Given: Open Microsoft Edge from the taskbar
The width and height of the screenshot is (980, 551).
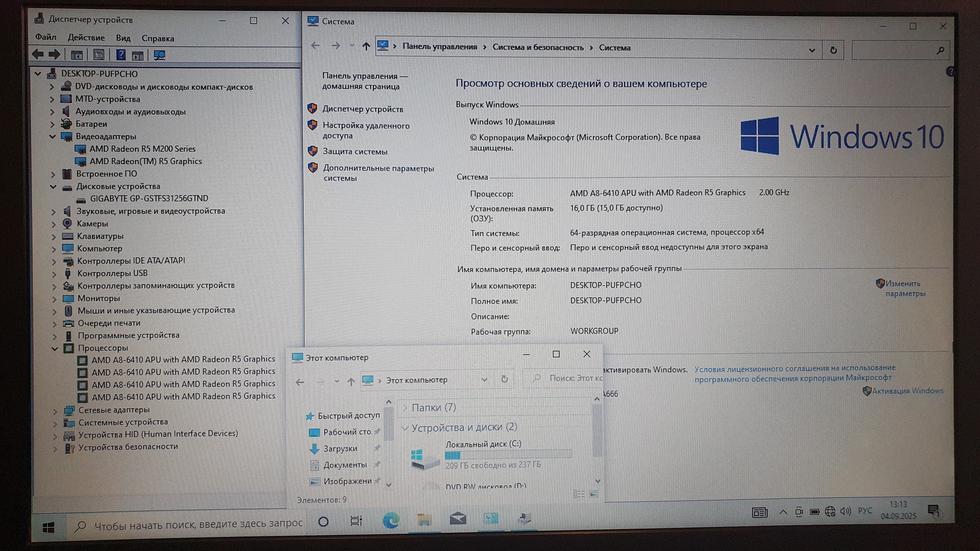Looking at the screenshot, I should click(x=390, y=520).
